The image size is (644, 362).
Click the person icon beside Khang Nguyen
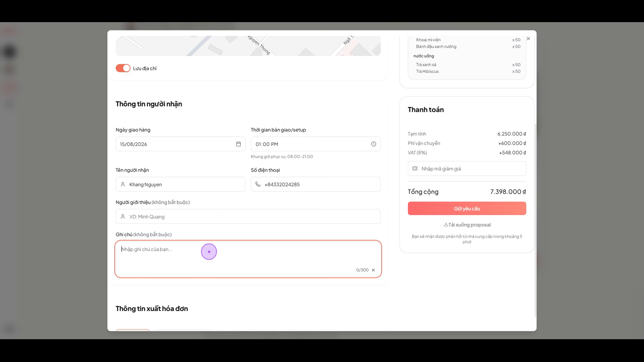pyautogui.click(x=123, y=184)
